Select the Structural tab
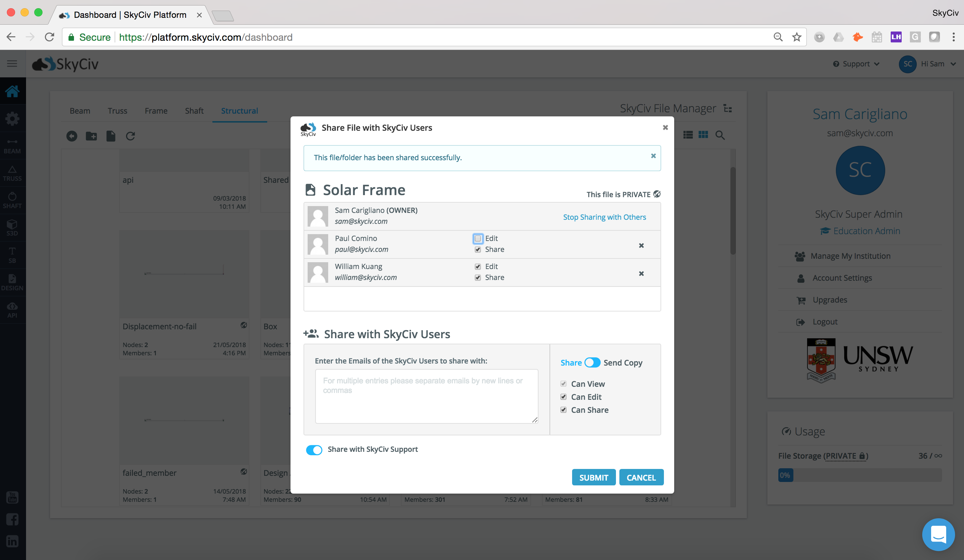 pos(239,111)
